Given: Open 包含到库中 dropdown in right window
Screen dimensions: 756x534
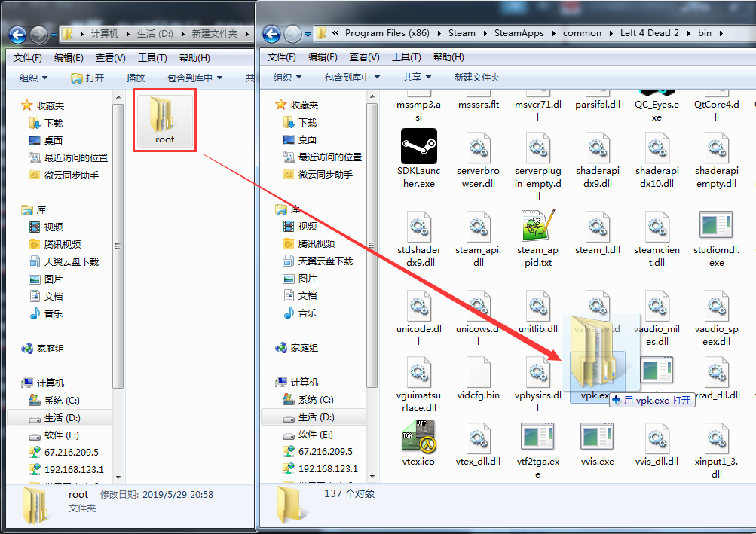Looking at the screenshot, I should (x=353, y=77).
